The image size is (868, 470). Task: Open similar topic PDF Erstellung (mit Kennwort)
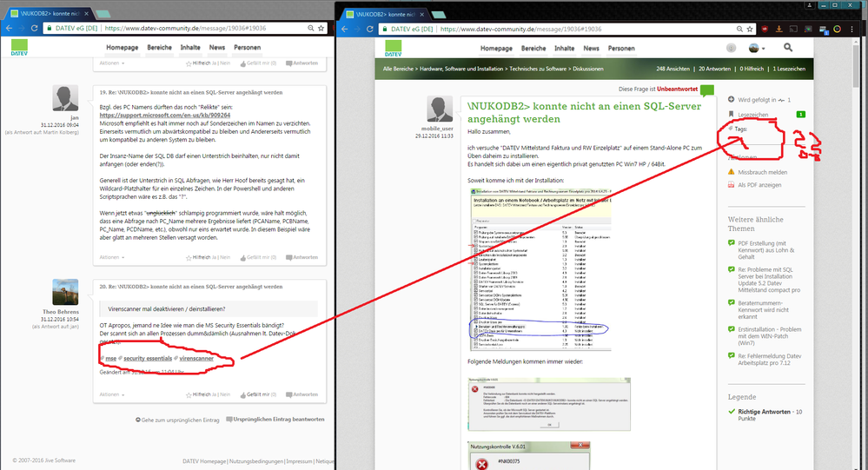(766, 250)
